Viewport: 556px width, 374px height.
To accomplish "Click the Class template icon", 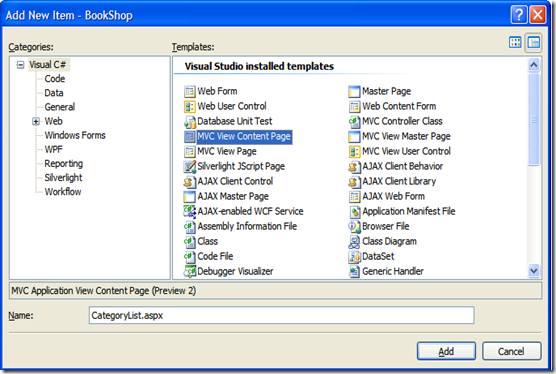I will pos(189,241).
